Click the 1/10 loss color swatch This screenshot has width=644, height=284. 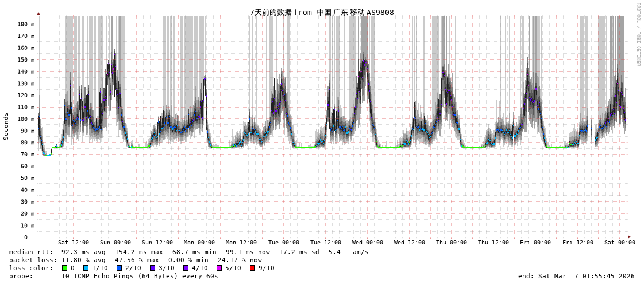pos(86,268)
